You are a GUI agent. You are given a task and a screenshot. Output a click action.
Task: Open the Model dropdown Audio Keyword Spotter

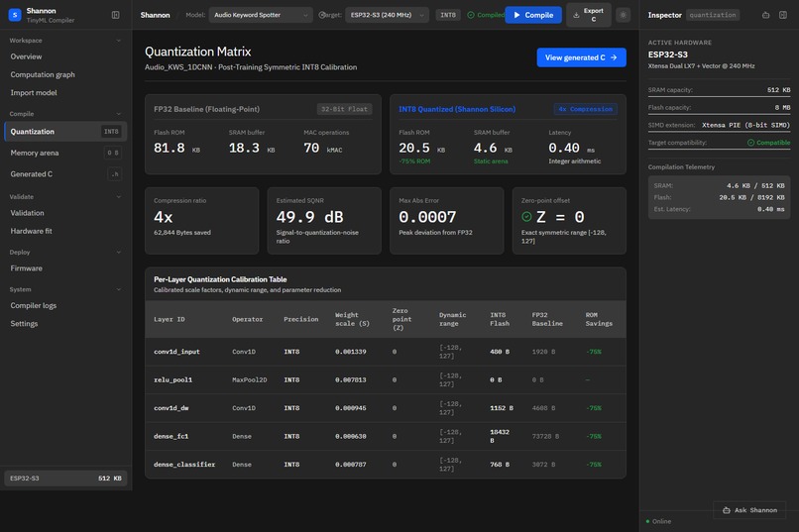(261, 15)
